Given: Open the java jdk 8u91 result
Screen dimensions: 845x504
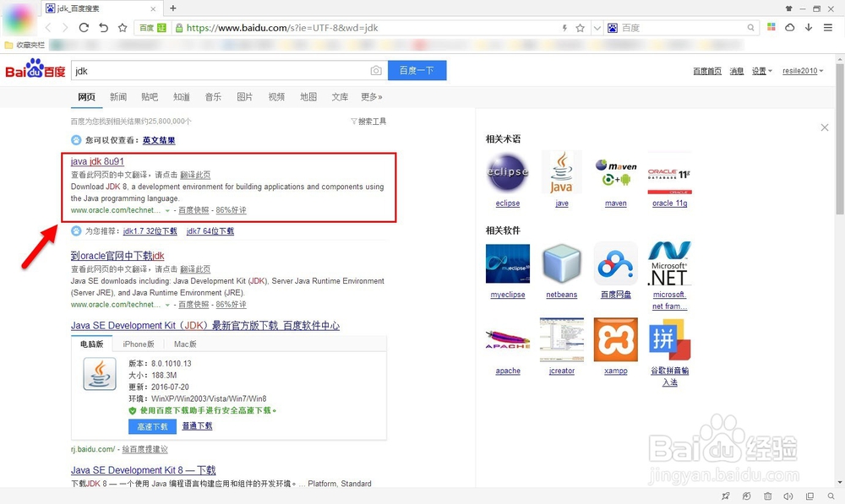Looking at the screenshot, I should point(97,161).
